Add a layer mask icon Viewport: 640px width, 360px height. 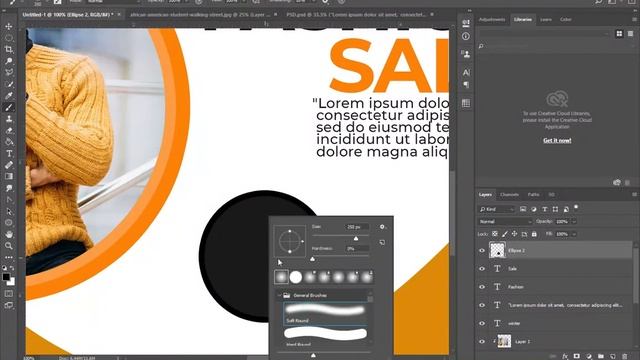tap(577, 356)
